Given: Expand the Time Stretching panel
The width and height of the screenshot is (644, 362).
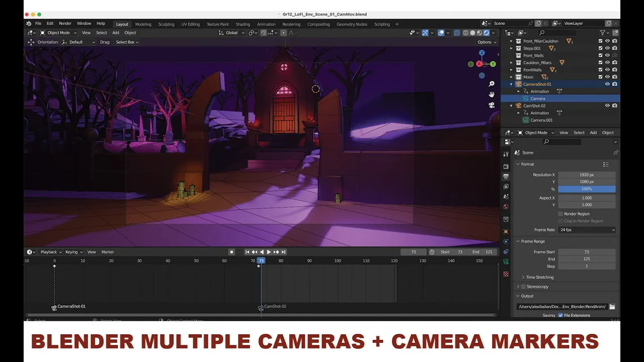Looking at the screenshot, I should coord(539,277).
